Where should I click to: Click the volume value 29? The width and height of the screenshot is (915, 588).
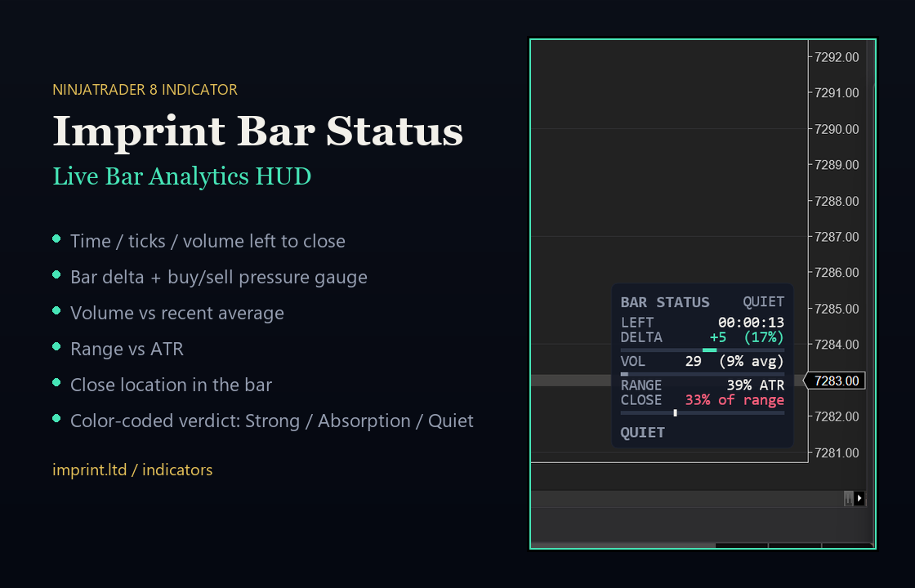[x=694, y=361]
